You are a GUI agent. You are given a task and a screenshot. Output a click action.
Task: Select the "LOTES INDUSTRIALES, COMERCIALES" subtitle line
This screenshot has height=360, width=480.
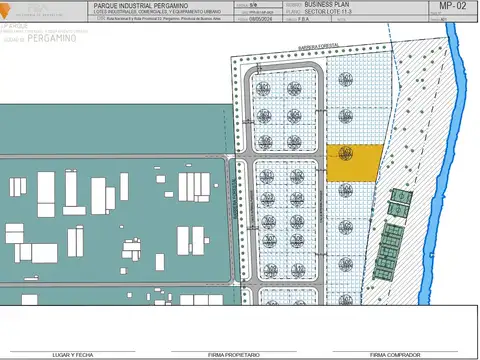pos(157,12)
